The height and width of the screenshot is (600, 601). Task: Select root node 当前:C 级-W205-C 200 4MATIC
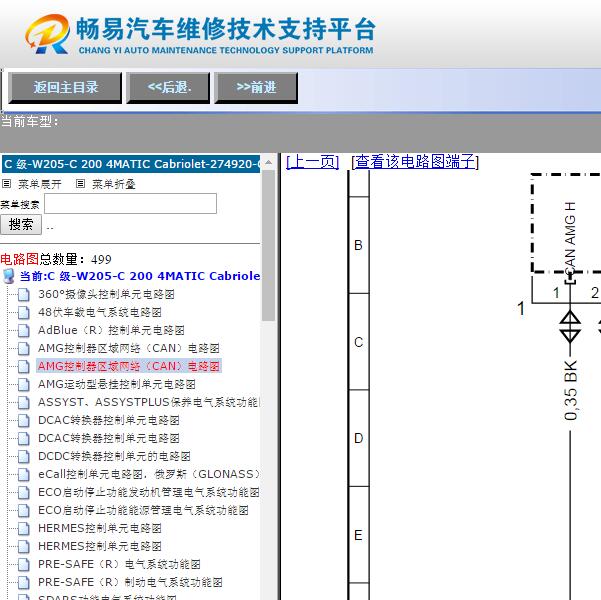click(140, 276)
